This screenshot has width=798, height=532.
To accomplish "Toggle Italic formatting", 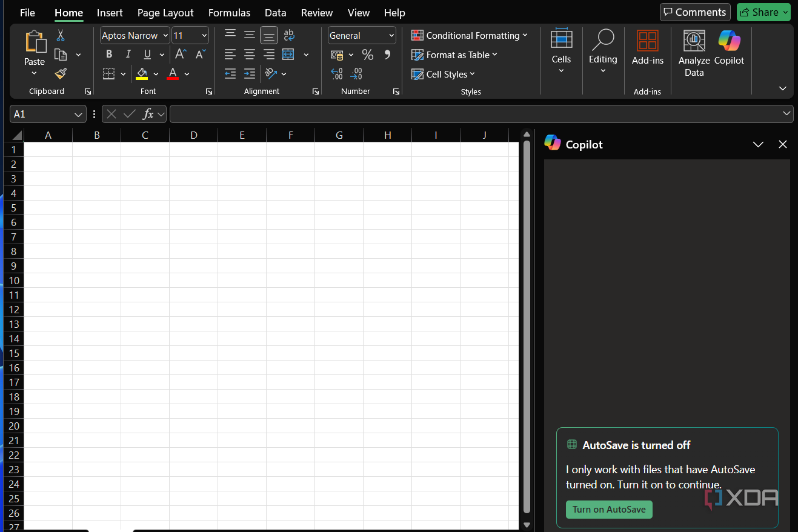I will (128, 55).
